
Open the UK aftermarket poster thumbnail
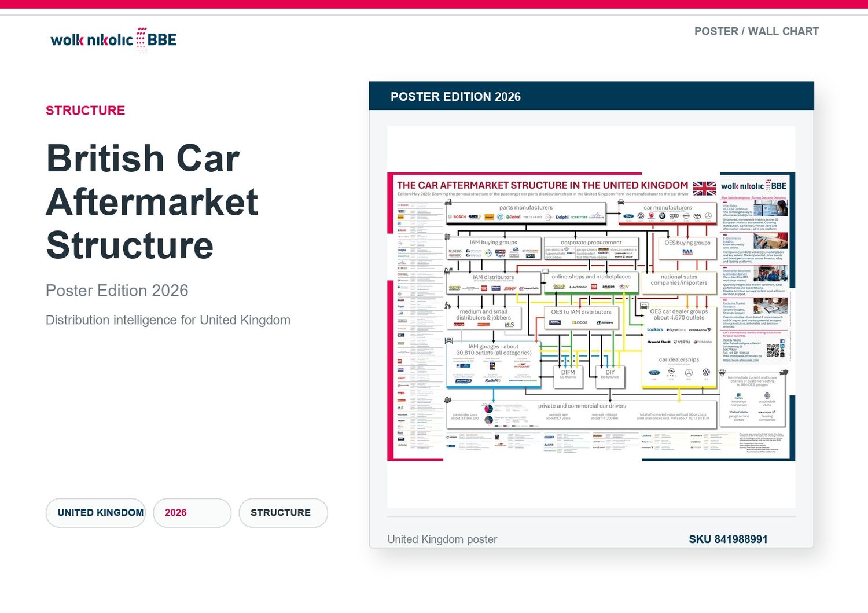pyautogui.click(x=591, y=317)
